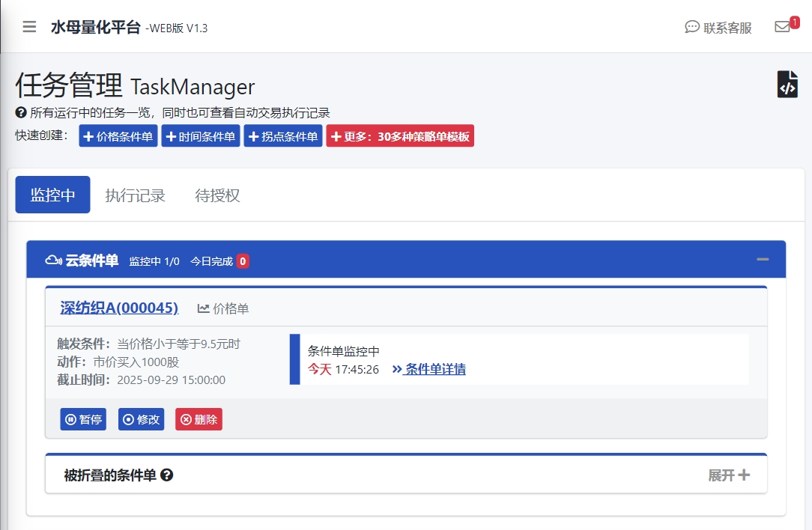This screenshot has height=530, width=812.
Task: Open the 深纺织A(000045) stock link
Action: (119, 308)
